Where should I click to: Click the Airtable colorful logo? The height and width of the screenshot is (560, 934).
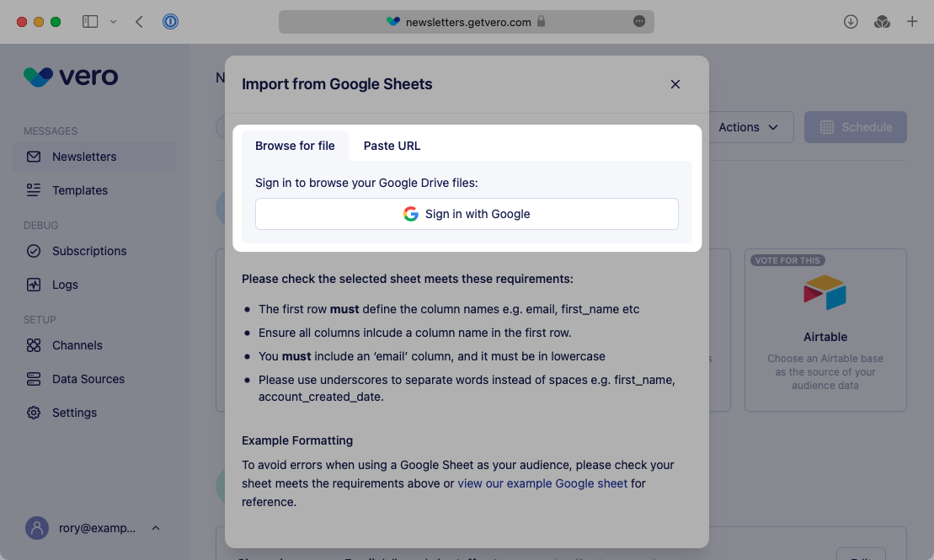click(x=825, y=294)
